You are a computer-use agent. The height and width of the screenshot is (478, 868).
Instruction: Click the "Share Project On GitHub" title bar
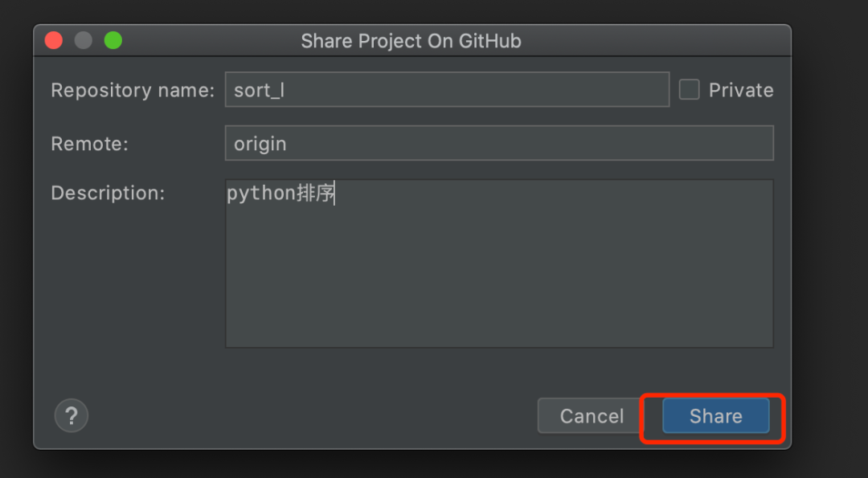pos(411,41)
